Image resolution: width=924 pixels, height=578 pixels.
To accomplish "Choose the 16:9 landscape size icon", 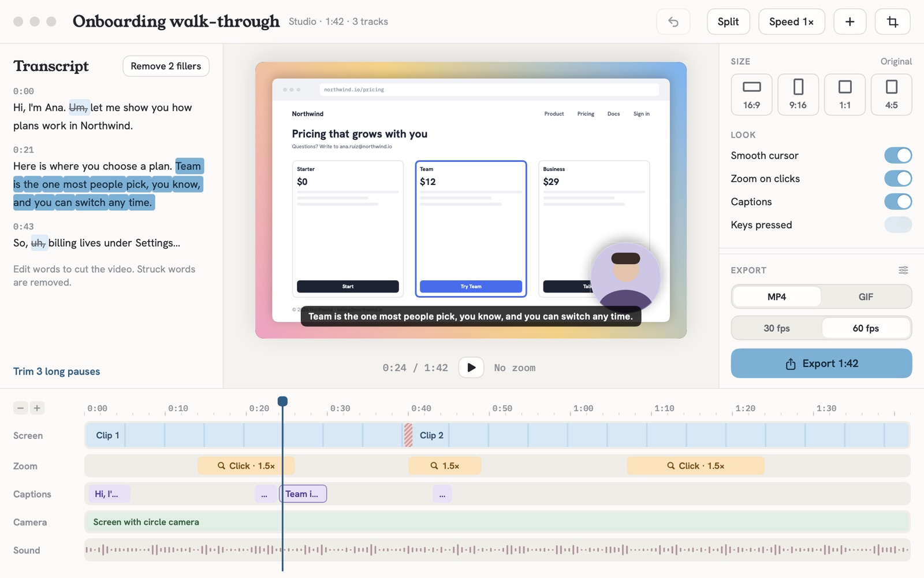I will (x=751, y=94).
